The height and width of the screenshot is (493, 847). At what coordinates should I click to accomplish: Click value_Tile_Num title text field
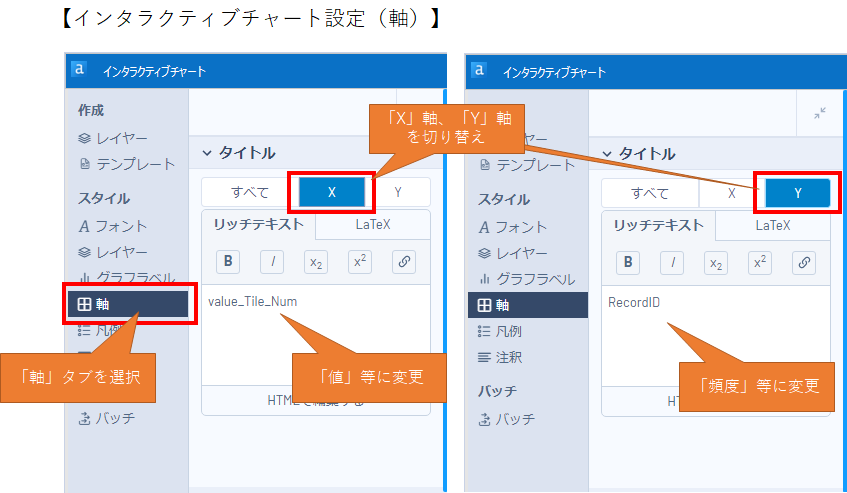tap(316, 335)
